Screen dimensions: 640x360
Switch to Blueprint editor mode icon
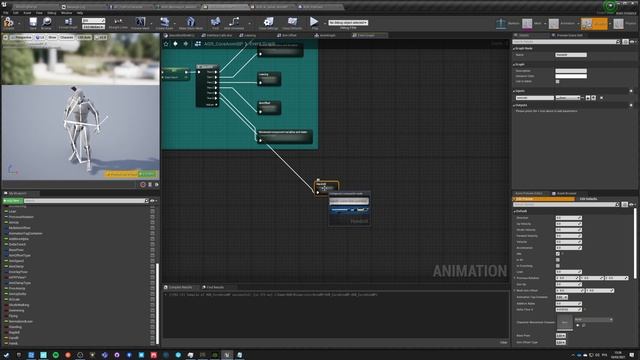[587, 23]
